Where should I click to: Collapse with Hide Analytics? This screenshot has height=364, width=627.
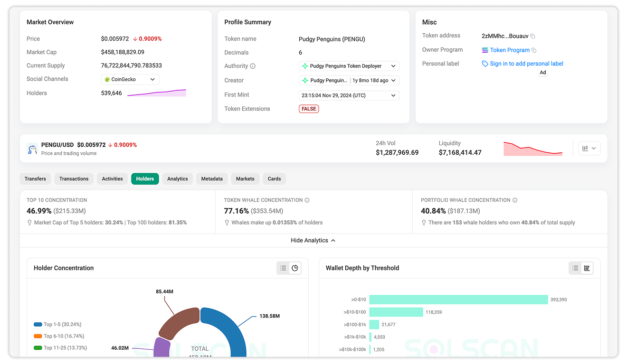313,241
